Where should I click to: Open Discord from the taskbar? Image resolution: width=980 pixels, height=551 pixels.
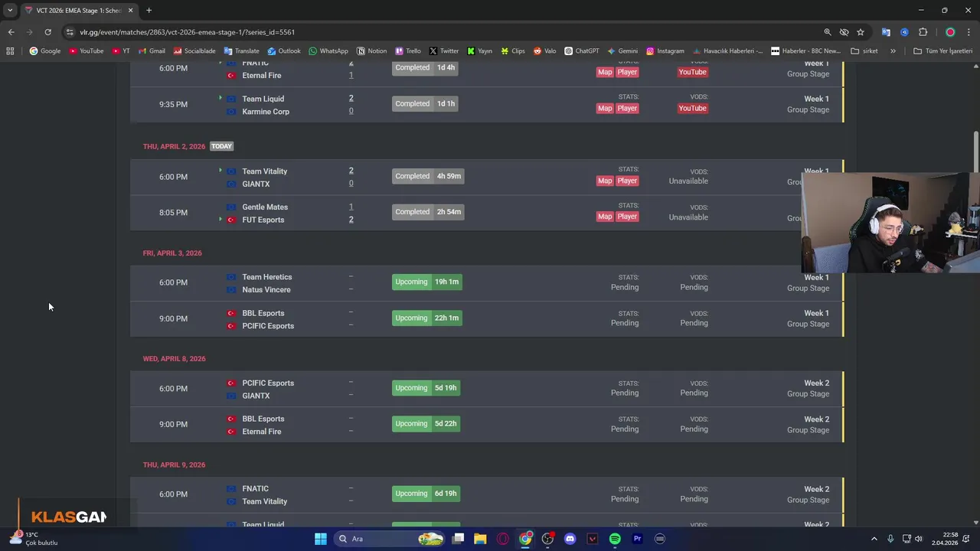[570, 539]
